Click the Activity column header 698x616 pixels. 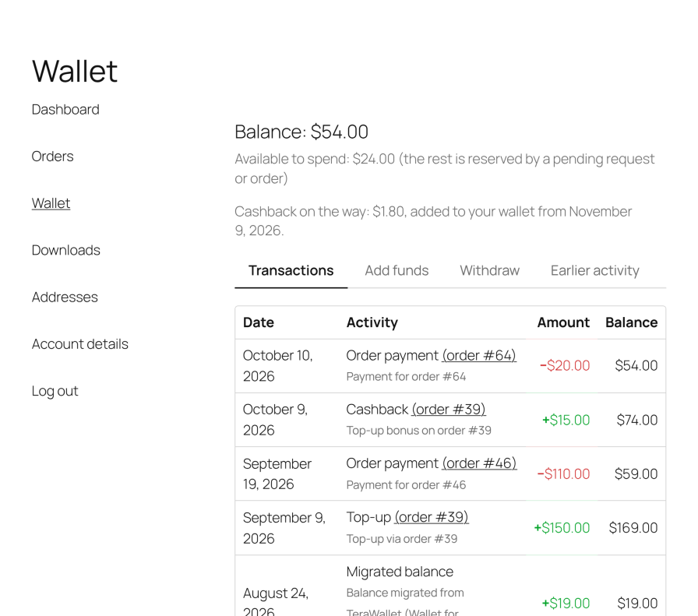click(x=372, y=322)
